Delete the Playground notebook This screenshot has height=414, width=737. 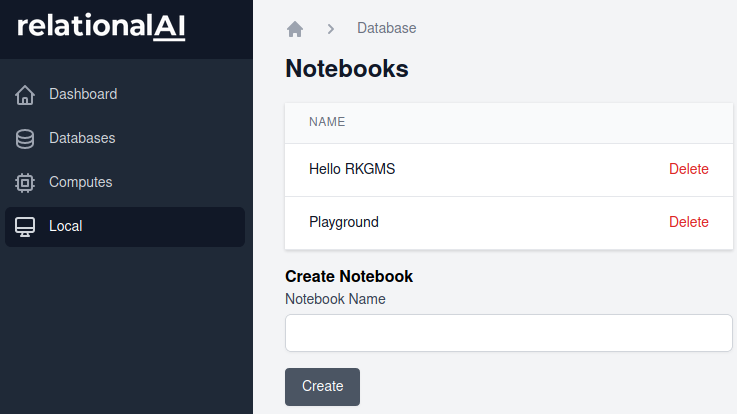pos(689,222)
